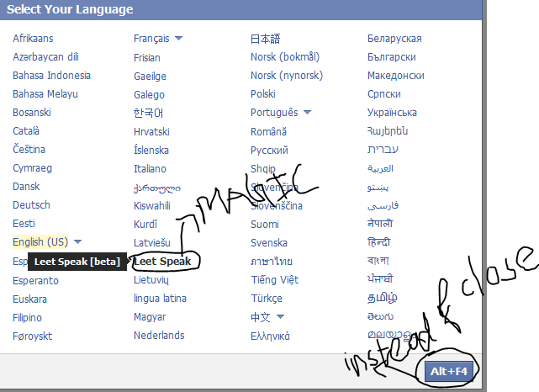Image resolution: width=539 pixels, height=392 pixels.
Task: Choose Български
Action: (392, 56)
